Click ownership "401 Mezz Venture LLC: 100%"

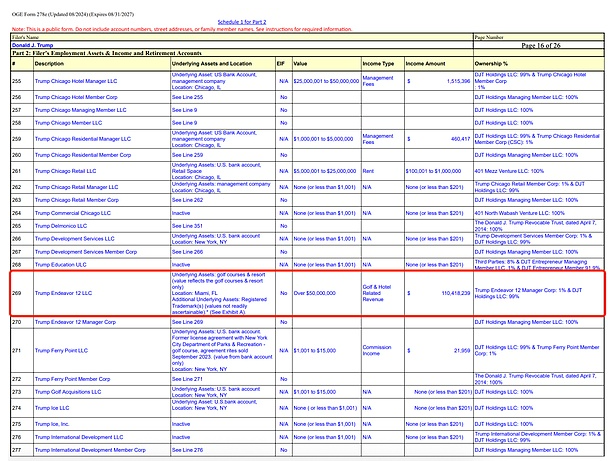click(x=509, y=171)
